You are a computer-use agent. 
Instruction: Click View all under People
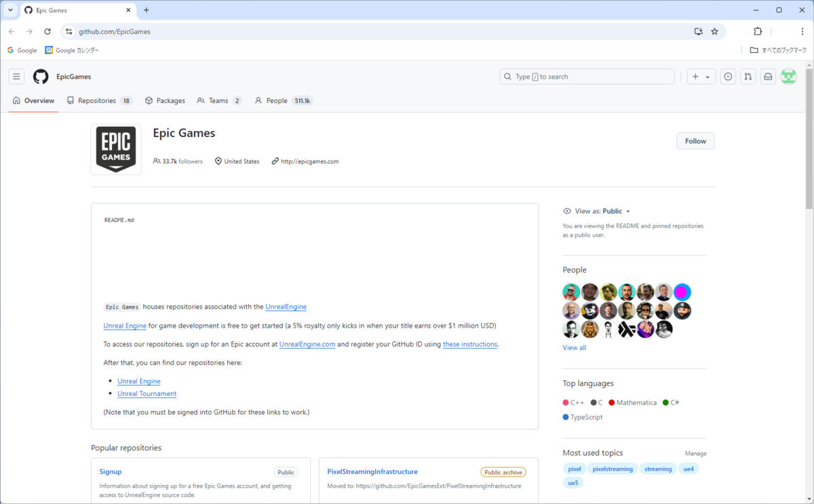575,347
